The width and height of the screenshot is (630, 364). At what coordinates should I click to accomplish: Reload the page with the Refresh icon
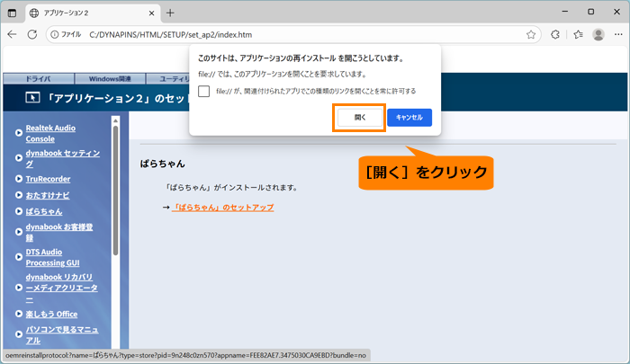(x=32, y=34)
